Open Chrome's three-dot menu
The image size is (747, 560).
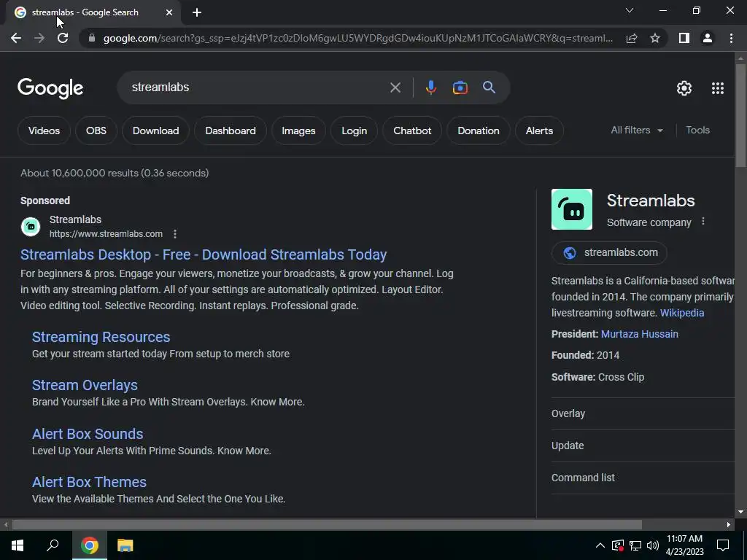point(731,38)
